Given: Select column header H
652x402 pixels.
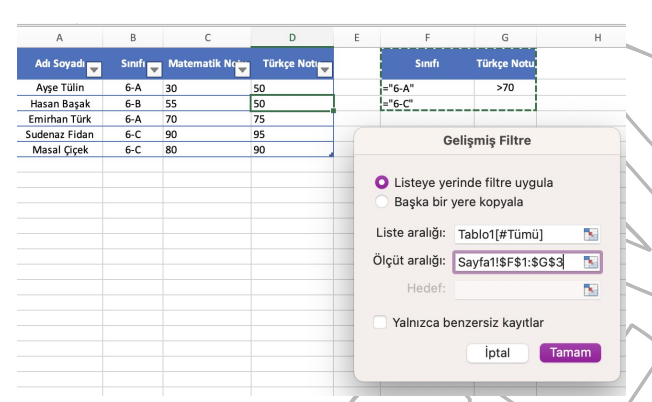Looking at the screenshot, I should [x=597, y=38].
